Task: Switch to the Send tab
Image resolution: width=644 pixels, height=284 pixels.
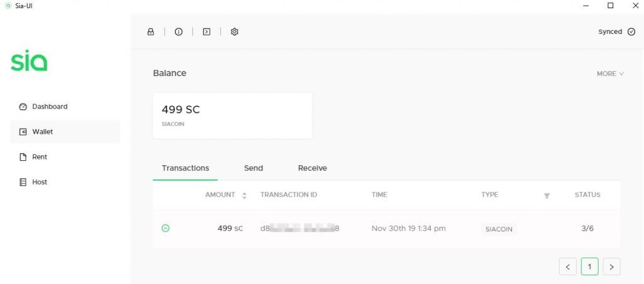Action: [x=253, y=168]
